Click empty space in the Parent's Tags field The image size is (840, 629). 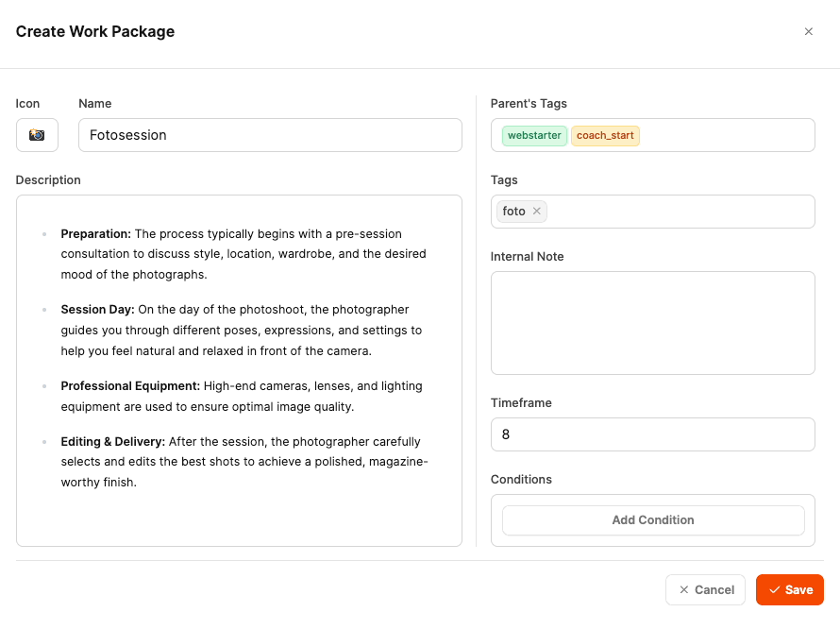click(727, 135)
